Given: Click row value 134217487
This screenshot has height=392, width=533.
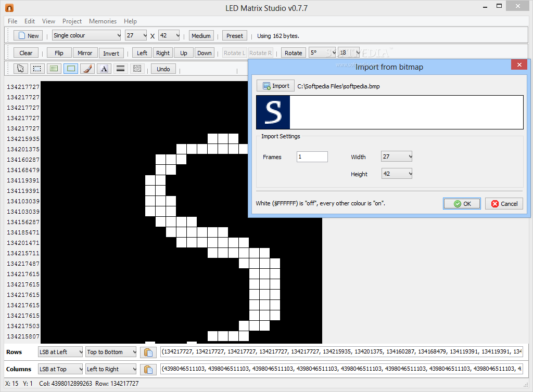Looking at the screenshot, I should coord(23,264).
